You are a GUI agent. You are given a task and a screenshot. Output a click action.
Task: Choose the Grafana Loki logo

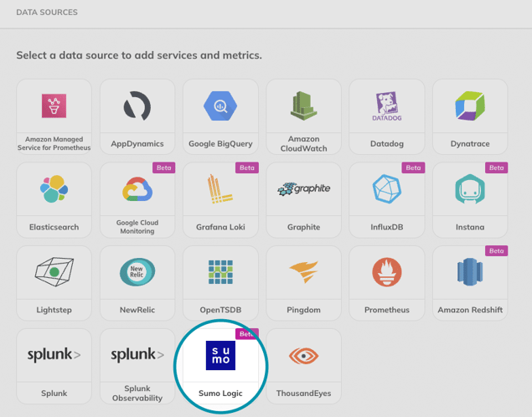(220, 189)
